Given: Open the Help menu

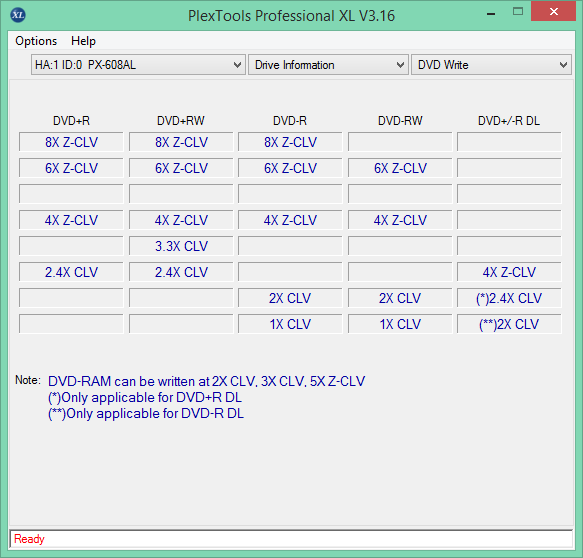Looking at the screenshot, I should pyautogui.click(x=83, y=41).
